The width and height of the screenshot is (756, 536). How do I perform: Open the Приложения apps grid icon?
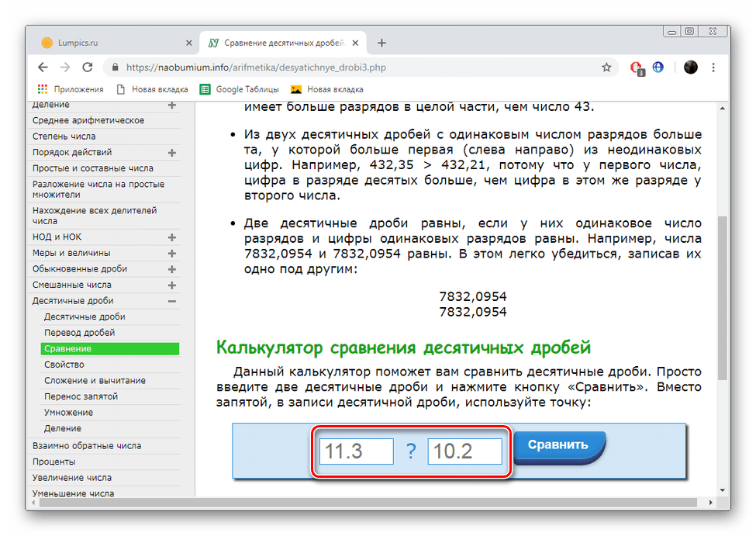pyautogui.click(x=43, y=89)
